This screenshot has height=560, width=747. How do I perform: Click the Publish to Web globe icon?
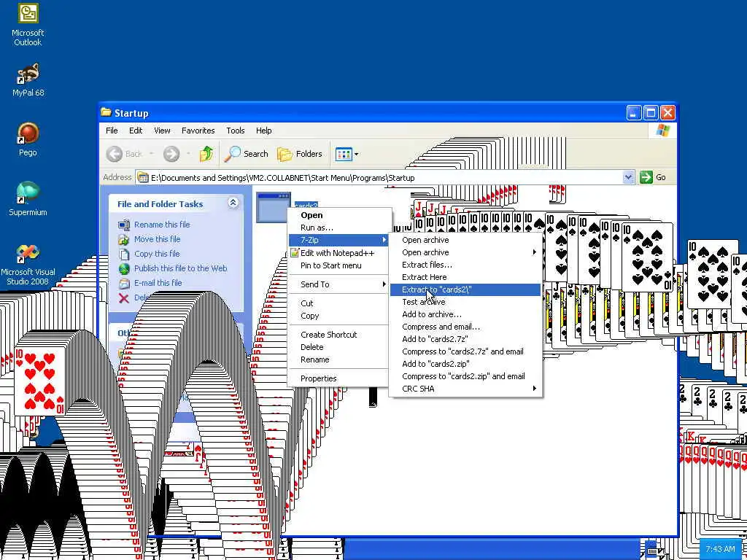(124, 269)
